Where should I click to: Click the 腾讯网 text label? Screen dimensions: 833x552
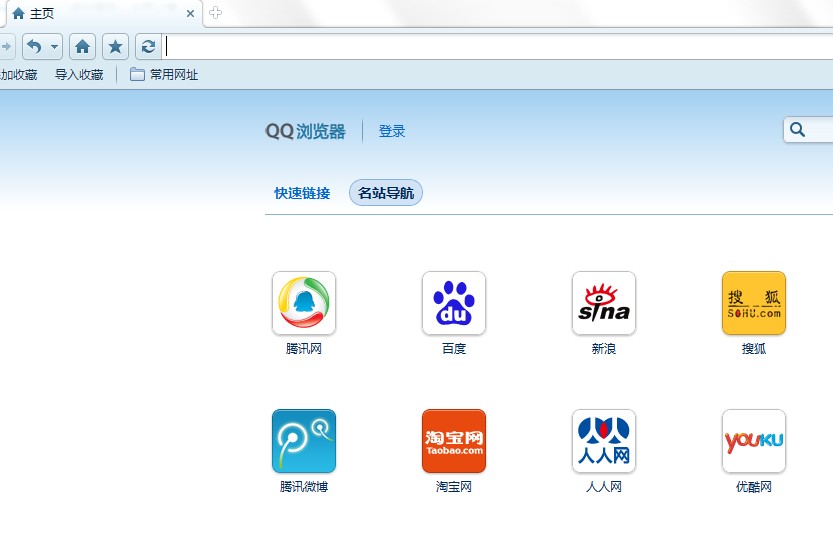click(304, 349)
